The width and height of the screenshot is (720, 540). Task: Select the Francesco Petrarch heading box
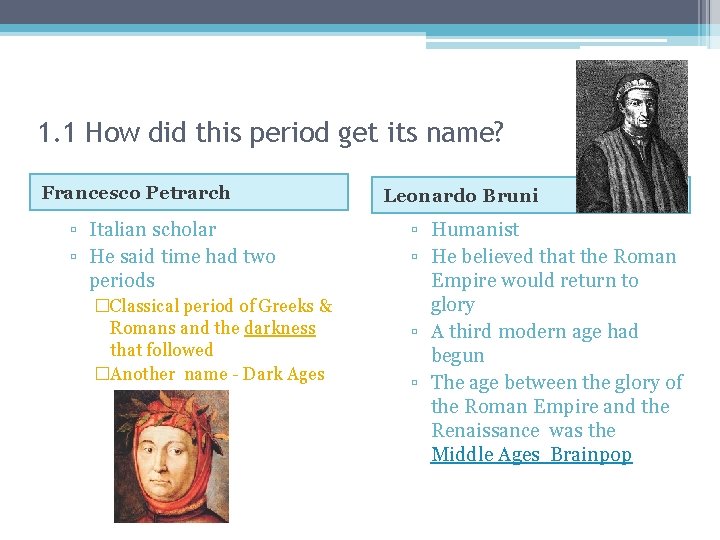pyautogui.click(x=189, y=192)
